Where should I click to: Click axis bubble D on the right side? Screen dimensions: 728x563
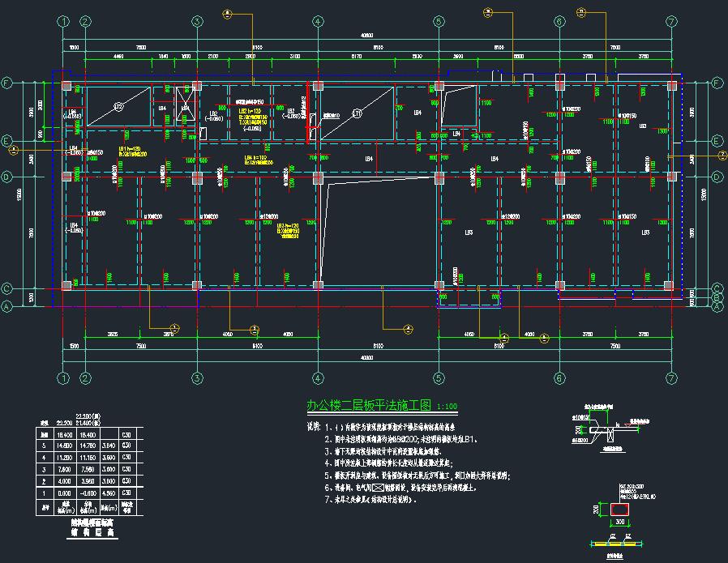pyautogui.click(x=717, y=176)
